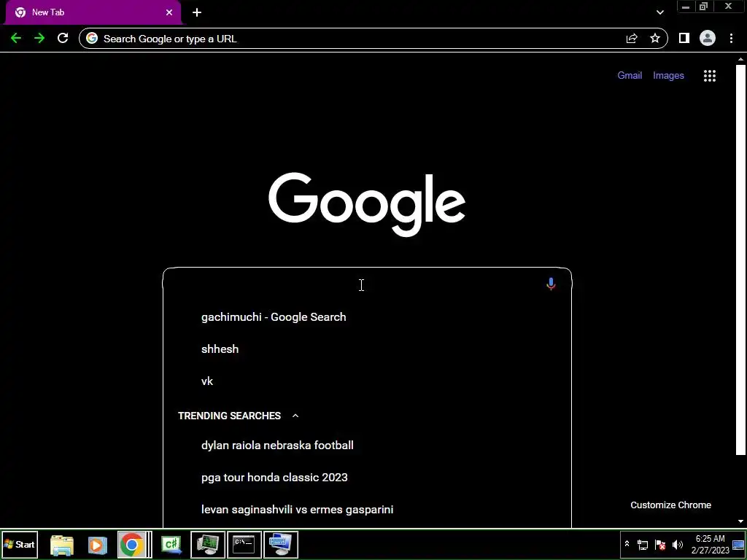Open the green monitor taskbar app
This screenshot has width=747, height=560.
(208, 545)
